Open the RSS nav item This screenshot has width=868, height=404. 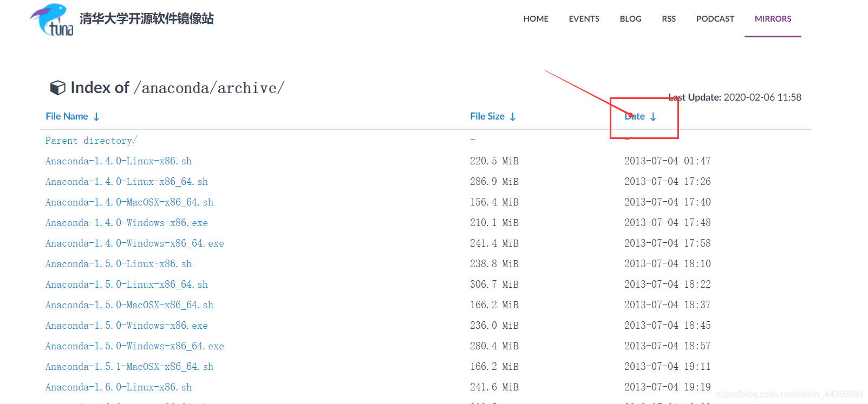pyautogui.click(x=669, y=19)
